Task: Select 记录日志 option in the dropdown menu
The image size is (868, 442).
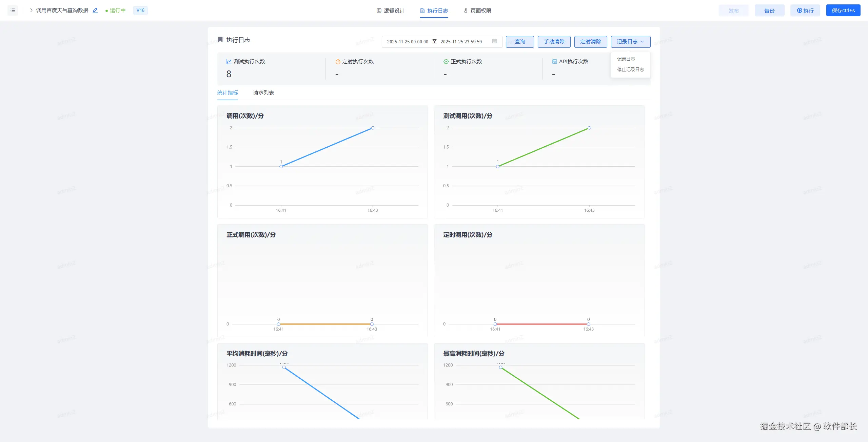Action: coord(626,59)
